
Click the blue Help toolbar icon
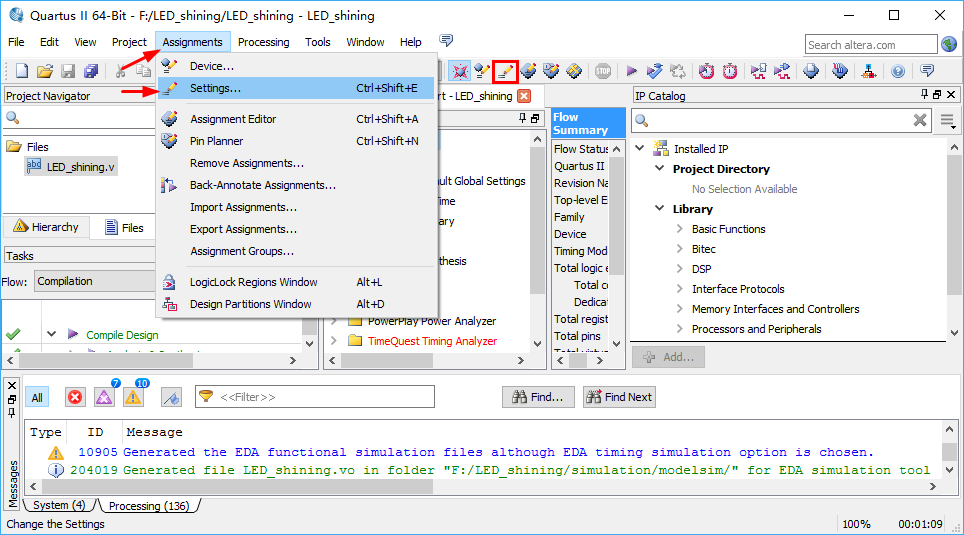tap(898, 71)
